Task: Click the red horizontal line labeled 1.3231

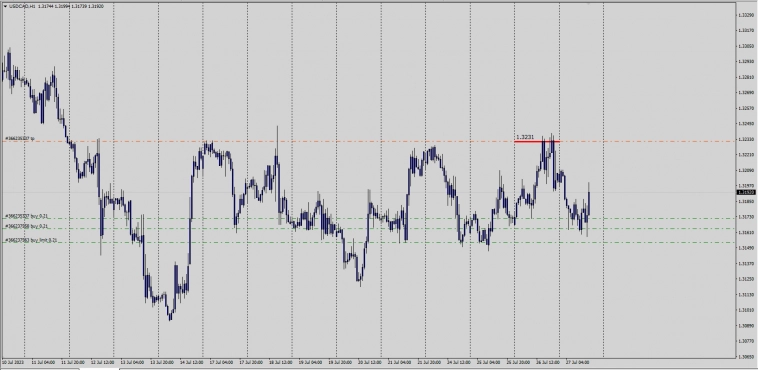Action: pyautogui.click(x=537, y=142)
